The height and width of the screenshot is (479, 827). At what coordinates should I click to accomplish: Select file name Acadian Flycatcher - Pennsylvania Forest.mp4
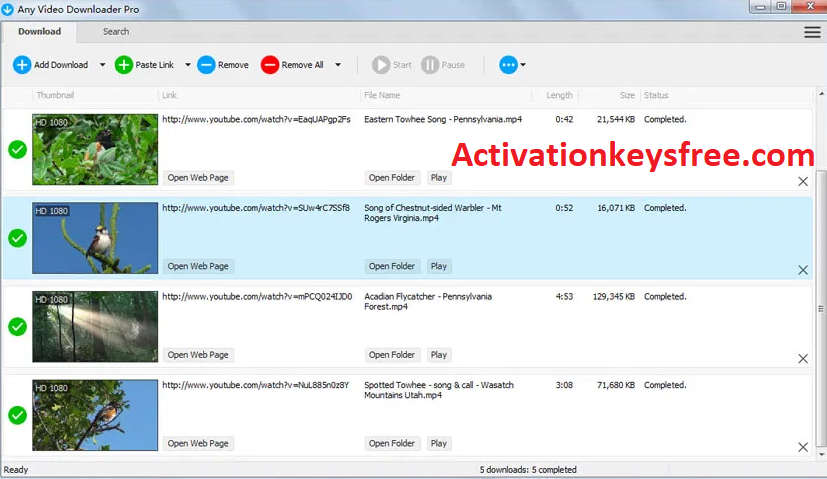point(428,301)
